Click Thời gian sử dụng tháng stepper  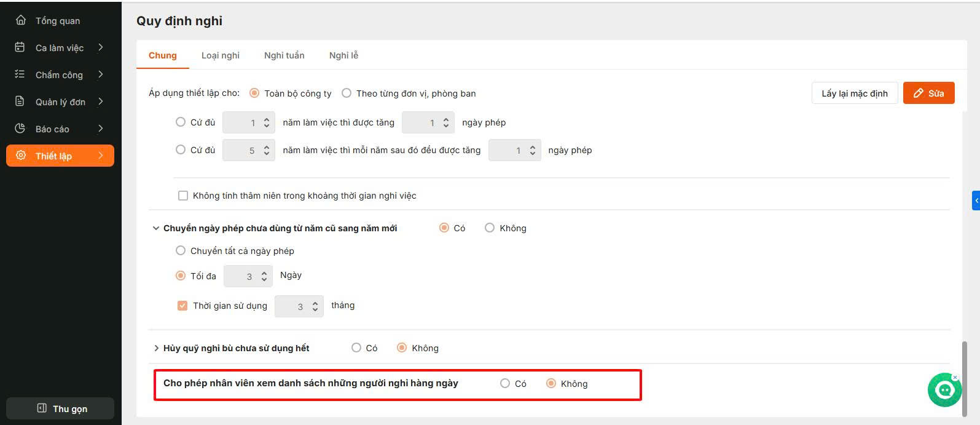315,306
